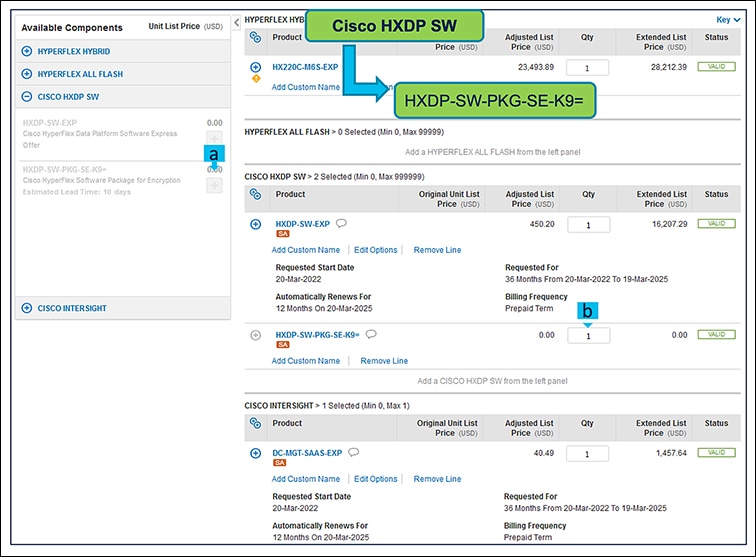Collapse the Available Components panel with the chevron
The image size is (756, 557).
tap(236, 22)
